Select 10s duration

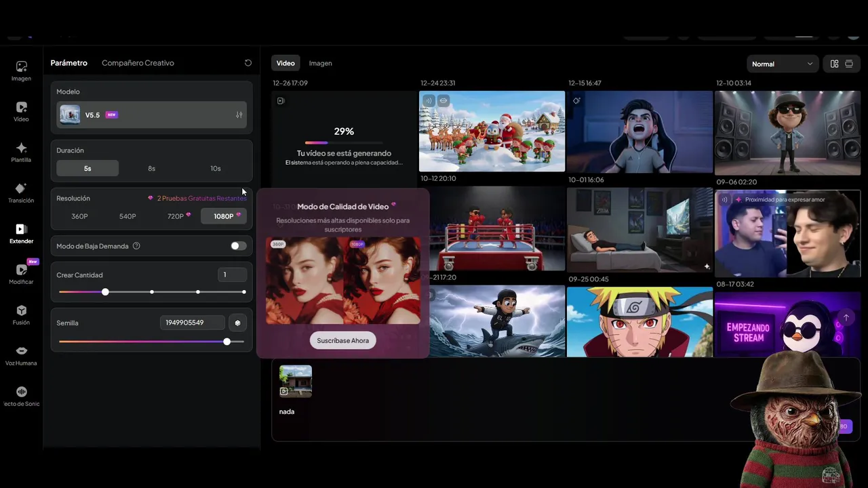216,168
